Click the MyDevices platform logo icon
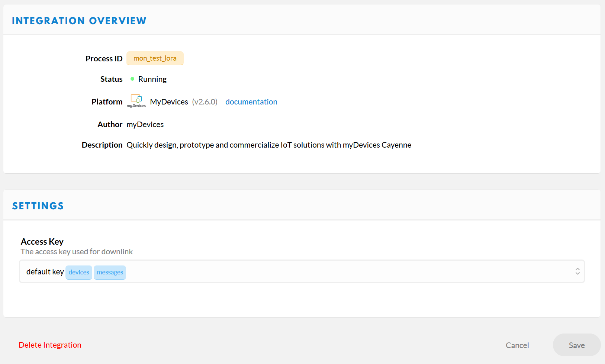This screenshot has height=364, width=605. [x=136, y=101]
